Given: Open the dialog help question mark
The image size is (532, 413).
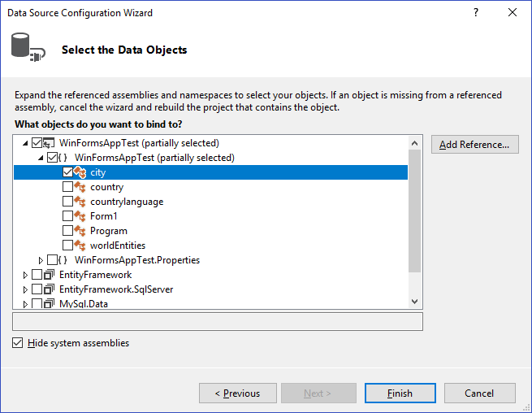Looking at the screenshot, I should 476,13.
